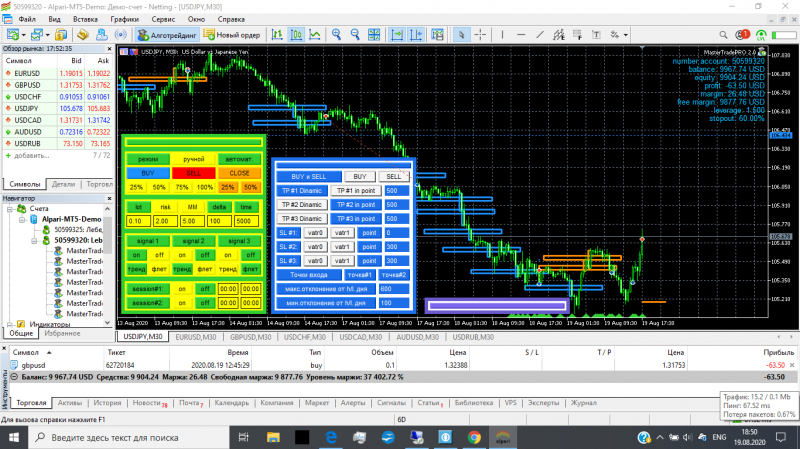Click the New Order (Новый ордер) toolbar button
The height and width of the screenshot is (449, 800).
(x=231, y=35)
